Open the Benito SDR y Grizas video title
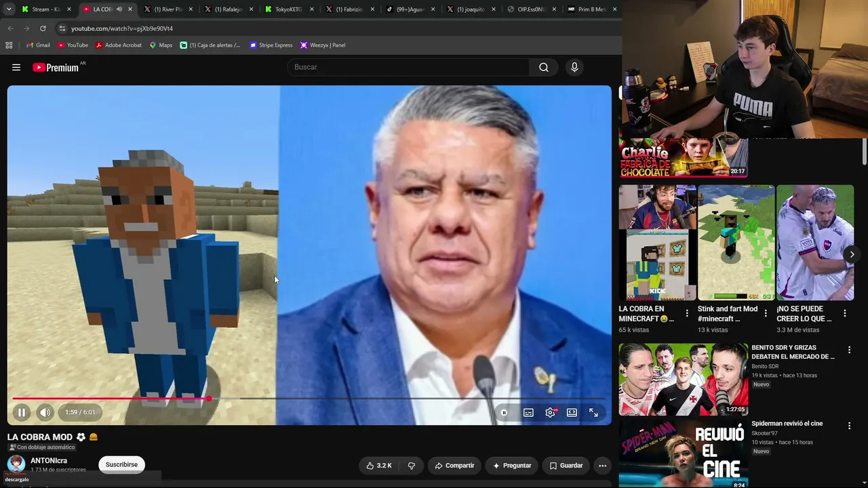 (793, 352)
